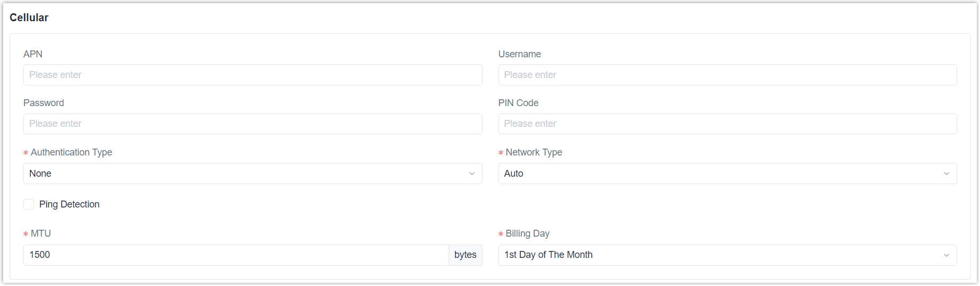Click the PIN Code field label
The image size is (980, 286).
518,103
